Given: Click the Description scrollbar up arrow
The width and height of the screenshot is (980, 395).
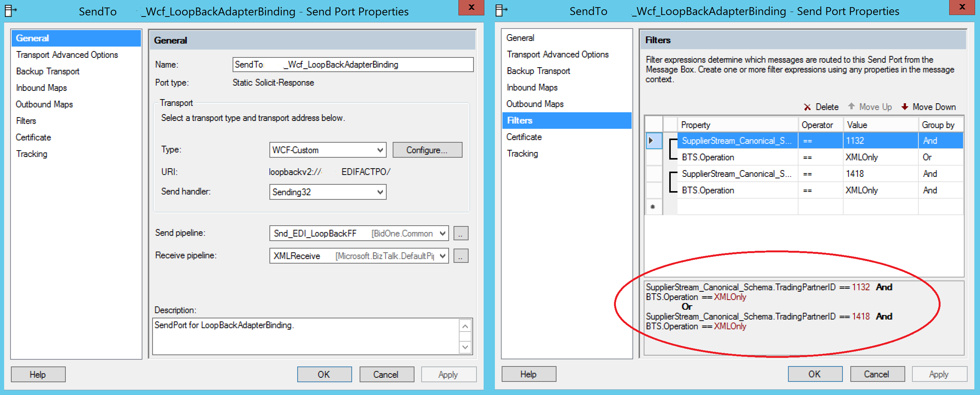Looking at the screenshot, I should pyautogui.click(x=465, y=326).
